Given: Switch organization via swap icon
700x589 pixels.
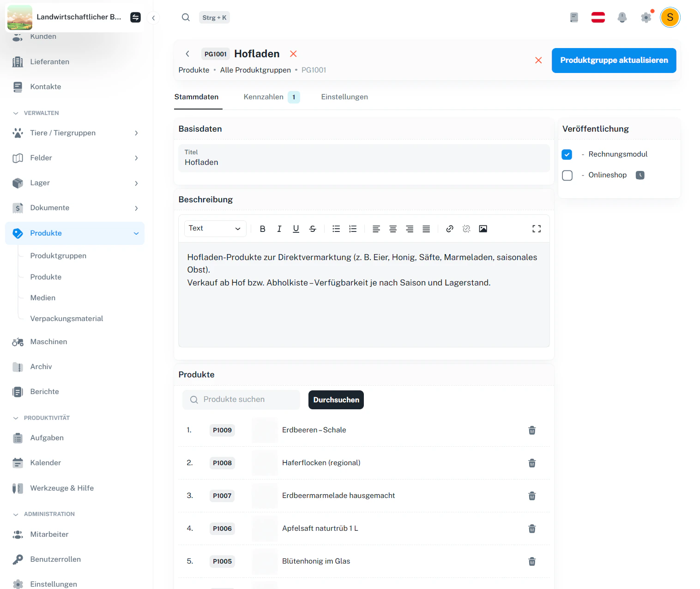Looking at the screenshot, I should 135,18.
